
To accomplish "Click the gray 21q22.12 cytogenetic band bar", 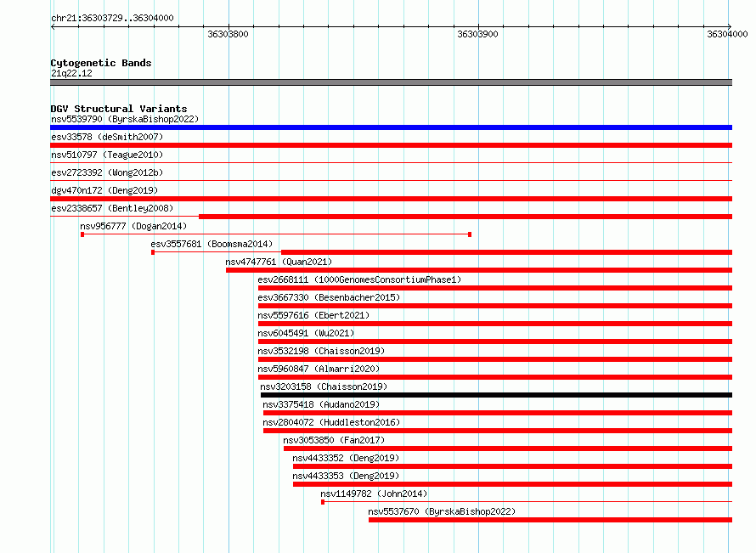I will (391, 82).
